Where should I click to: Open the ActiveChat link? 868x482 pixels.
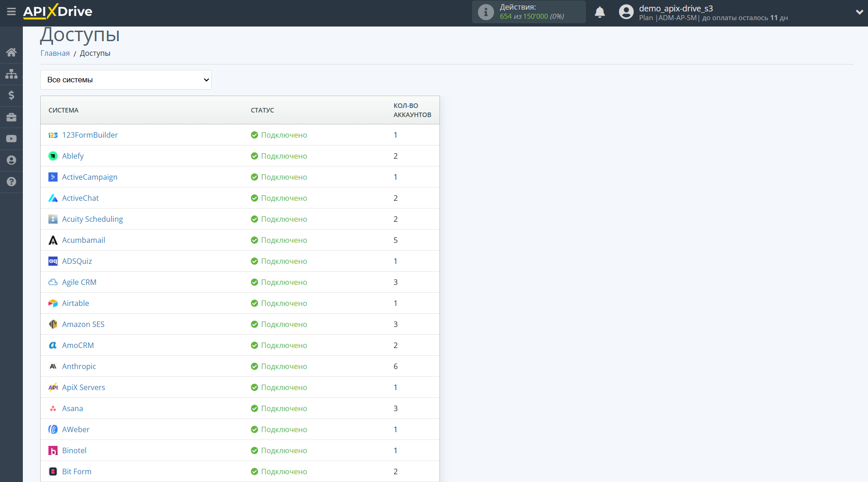click(80, 198)
